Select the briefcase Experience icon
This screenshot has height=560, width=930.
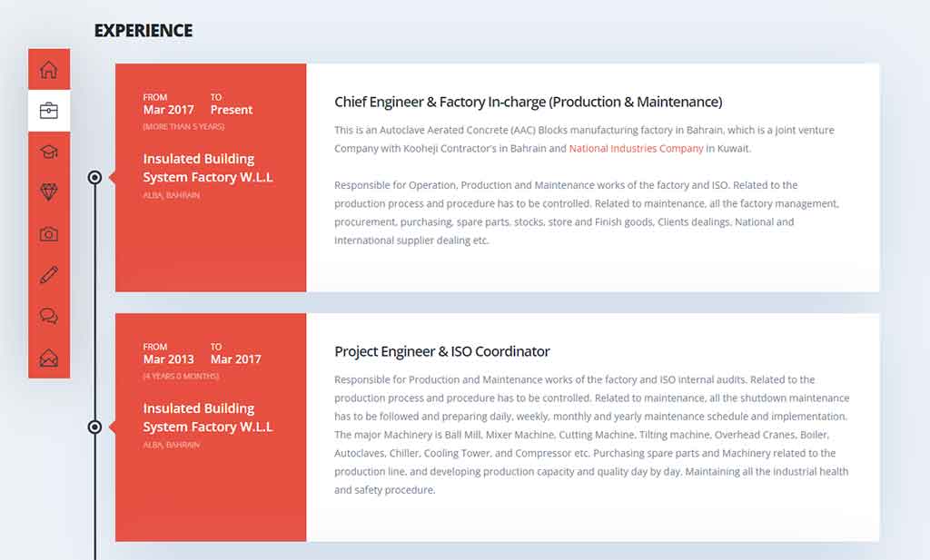point(49,111)
